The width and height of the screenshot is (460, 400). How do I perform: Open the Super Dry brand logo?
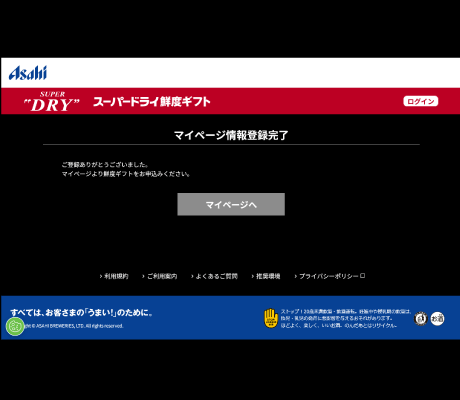[x=52, y=101]
